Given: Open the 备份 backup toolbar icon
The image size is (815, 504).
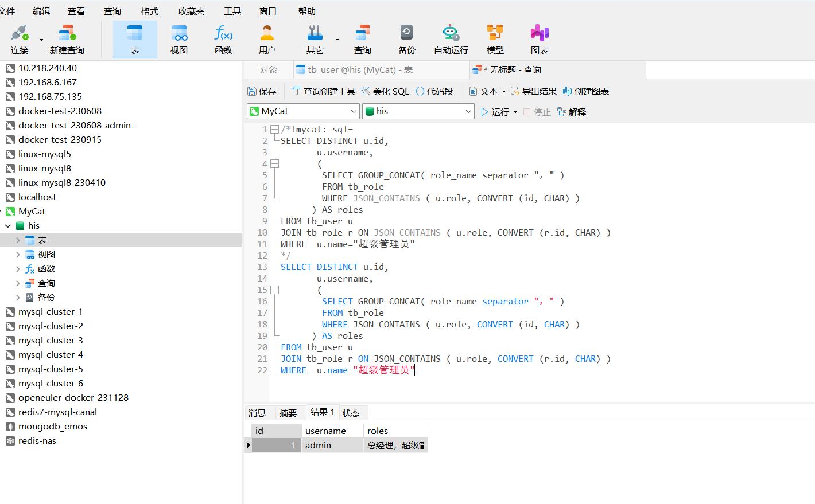Looking at the screenshot, I should (407, 40).
